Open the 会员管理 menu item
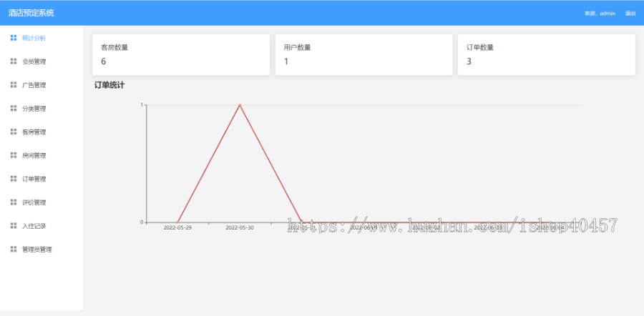 pyautogui.click(x=42, y=61)
